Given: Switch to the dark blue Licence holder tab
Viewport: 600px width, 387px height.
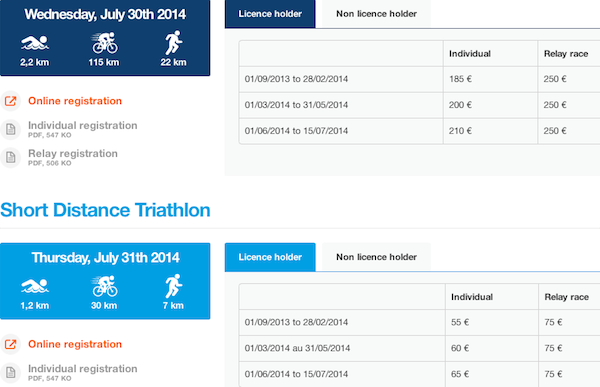Looking at the screenshot, I should click(270, 14).
